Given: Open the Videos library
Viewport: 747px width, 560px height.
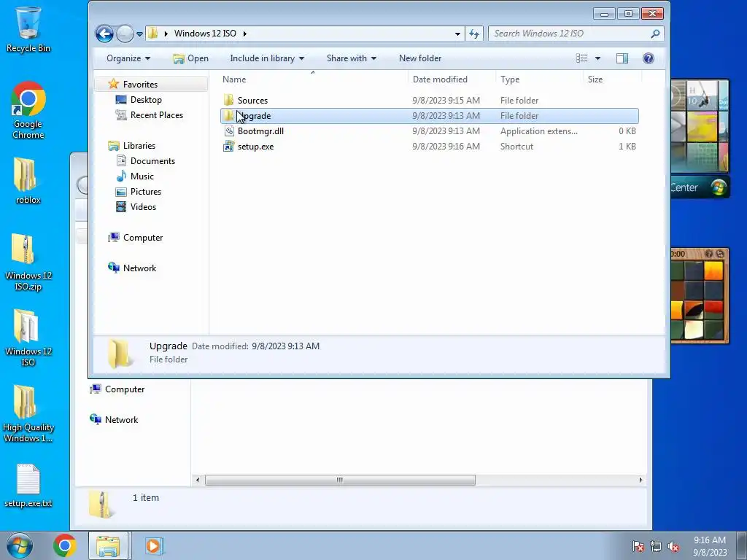Looking at the screenshot, I should (143, 206).
